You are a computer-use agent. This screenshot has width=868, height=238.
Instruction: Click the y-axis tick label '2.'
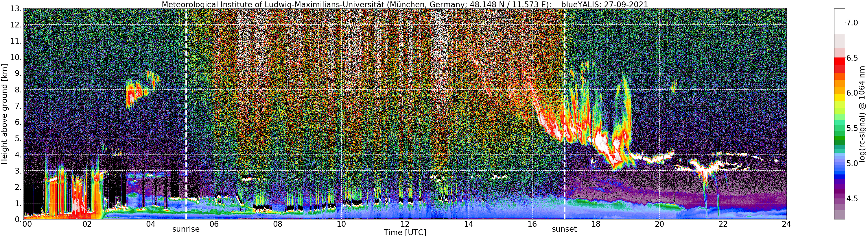point(18,187)
